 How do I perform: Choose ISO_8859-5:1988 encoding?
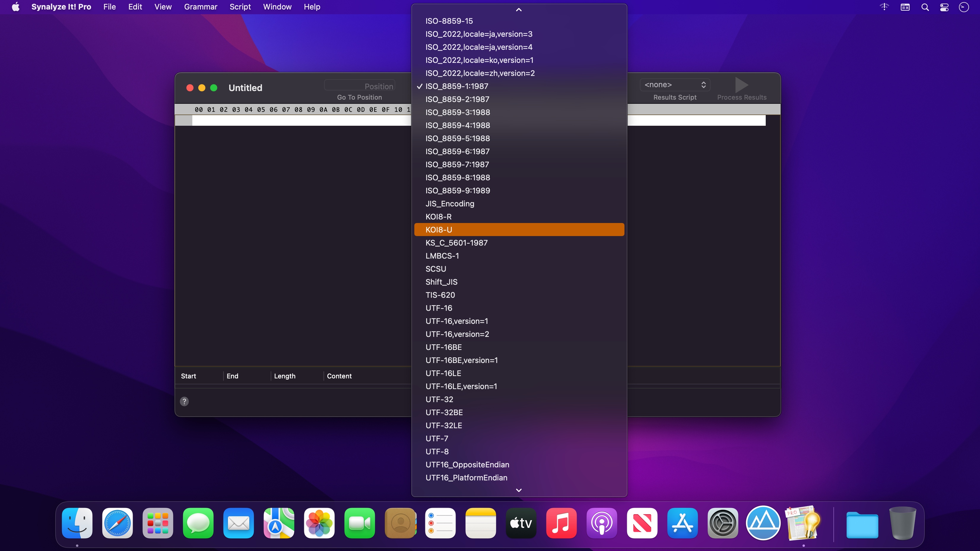(x=519, y=138)
